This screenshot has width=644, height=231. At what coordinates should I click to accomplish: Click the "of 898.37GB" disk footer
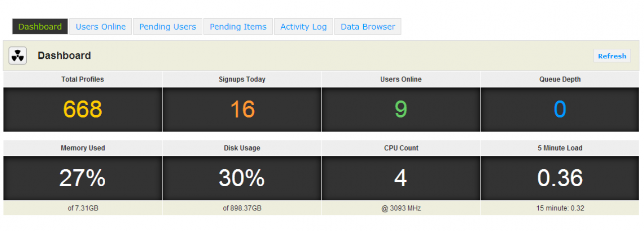pyautogui.click(x=242, y=208)
